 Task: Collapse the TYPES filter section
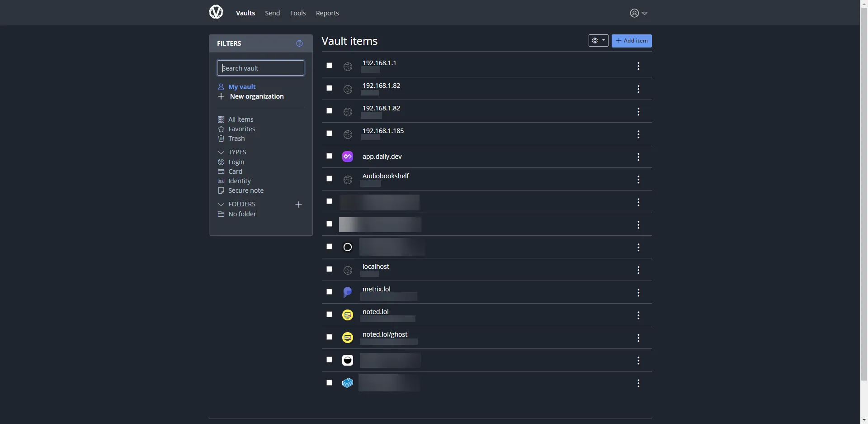coord(221,152)
